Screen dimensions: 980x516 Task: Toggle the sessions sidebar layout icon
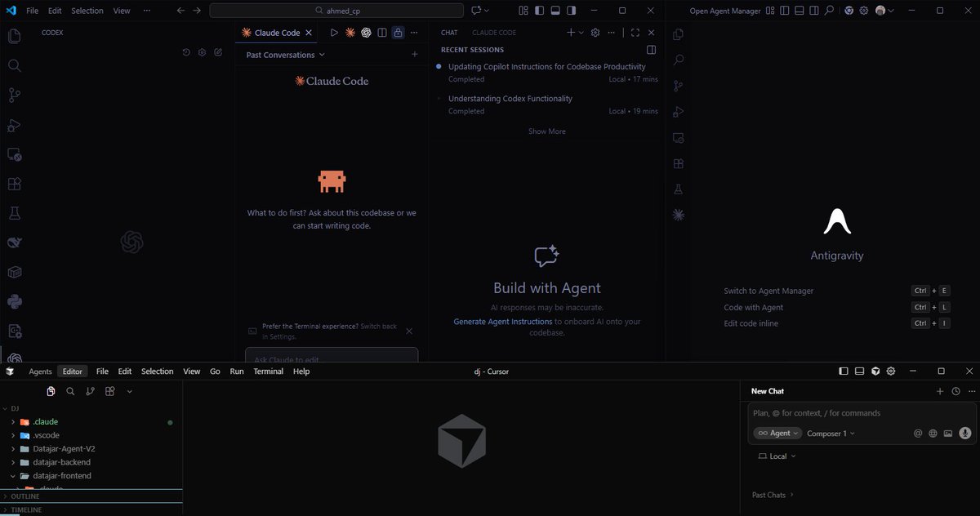point(651,50)
